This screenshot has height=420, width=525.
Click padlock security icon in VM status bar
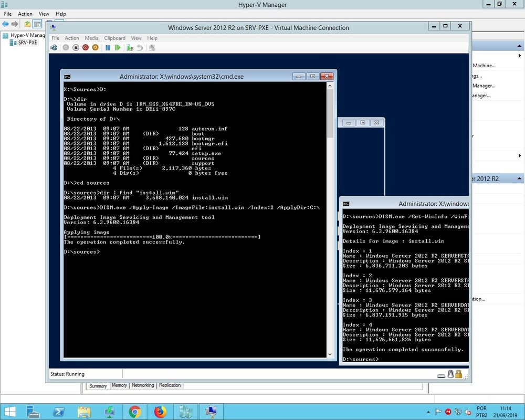(x=459, y=374)
